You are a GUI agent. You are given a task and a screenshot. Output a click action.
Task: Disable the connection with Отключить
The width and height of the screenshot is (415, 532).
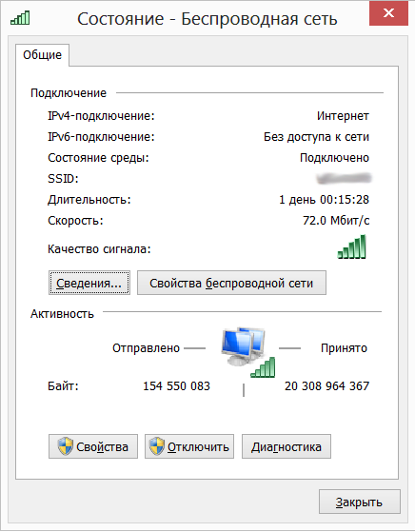(x=189, y=446)
